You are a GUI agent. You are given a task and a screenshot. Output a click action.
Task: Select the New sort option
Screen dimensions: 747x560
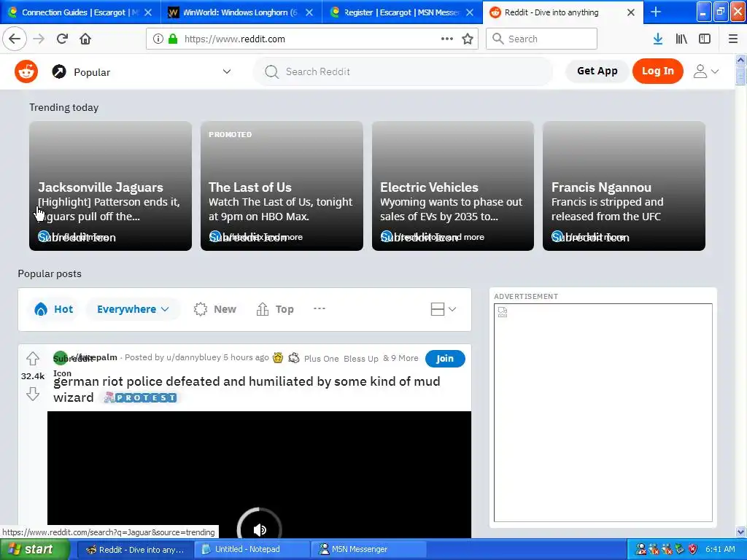[215, 309]
